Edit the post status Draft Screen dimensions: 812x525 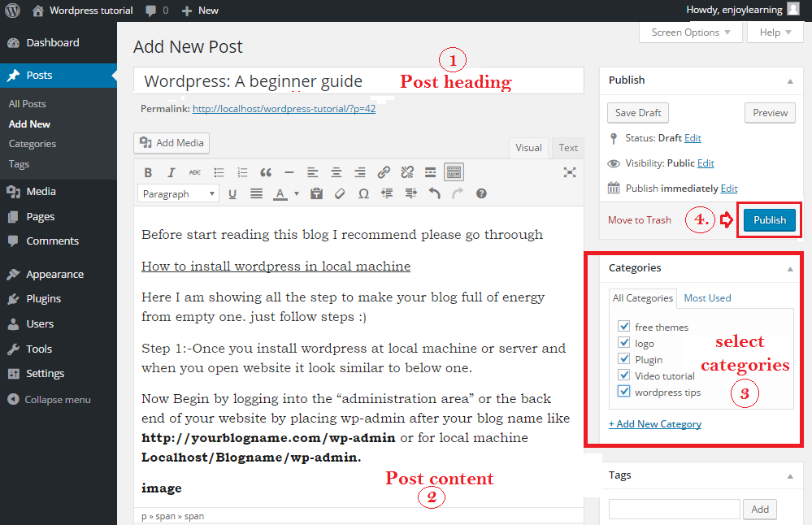point(693,138)
